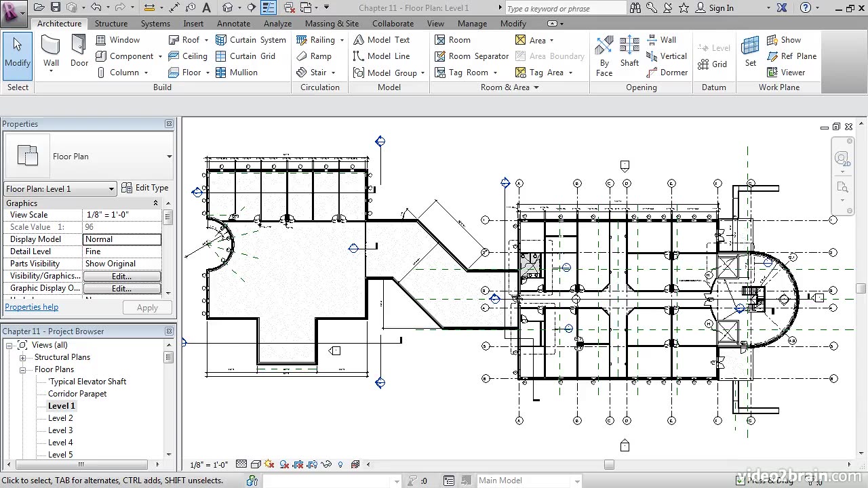Collapse the Floor Plans tree node
This screenshot has height=488, width=868.
coord(22,370)
